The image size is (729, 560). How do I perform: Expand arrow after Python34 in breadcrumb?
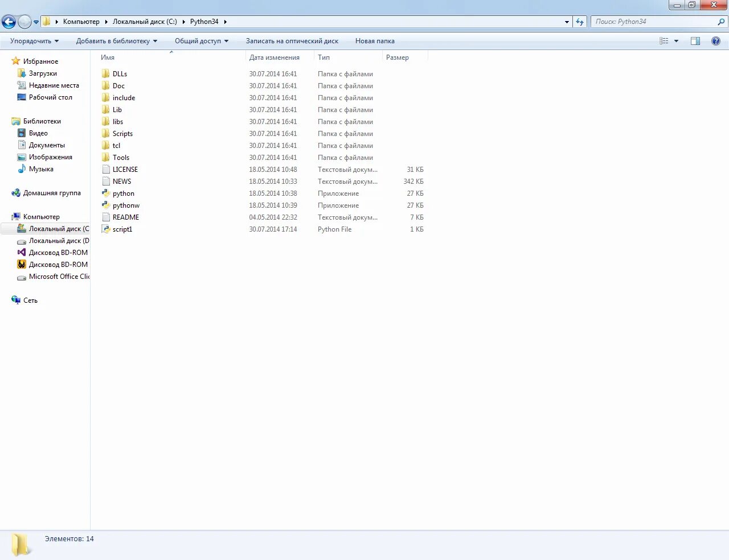(226, 22)
